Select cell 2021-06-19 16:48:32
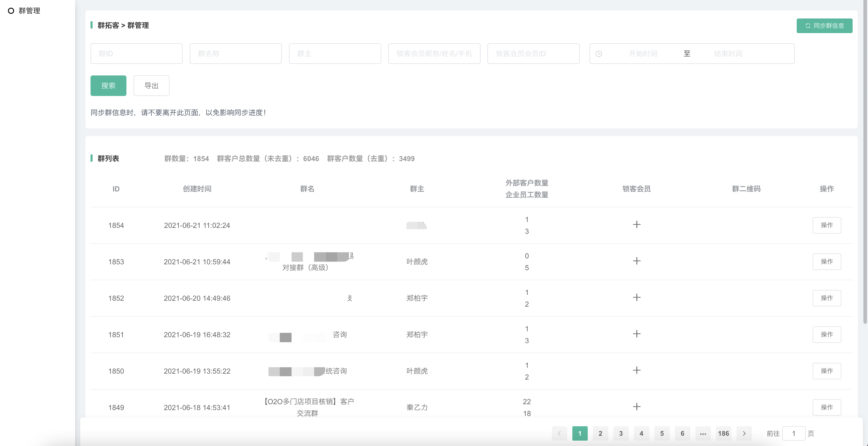The height and width of the screenshot is (446, 868). (x=197, y=334)
